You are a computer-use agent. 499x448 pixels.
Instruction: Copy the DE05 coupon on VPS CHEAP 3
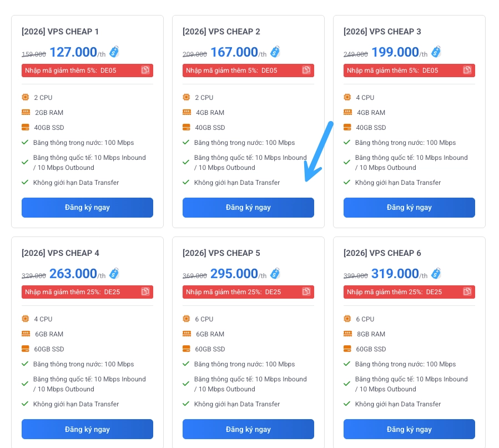(467, 70)
